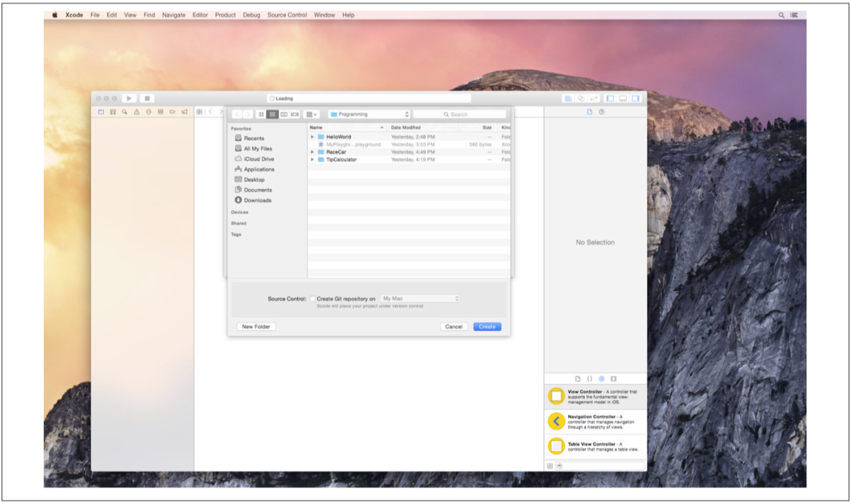
Task: Open the Source Control menu
Action: click(x=287, y=15)
